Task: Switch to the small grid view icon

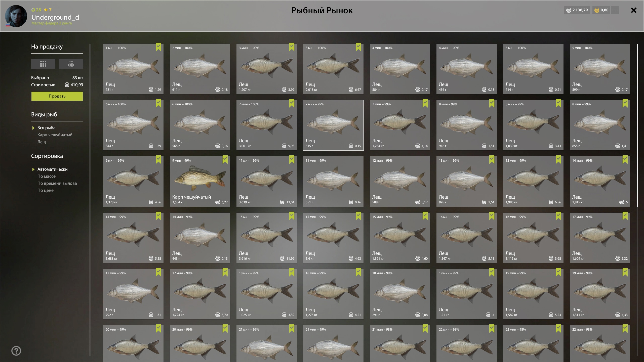Action: [x=71, y=64]
